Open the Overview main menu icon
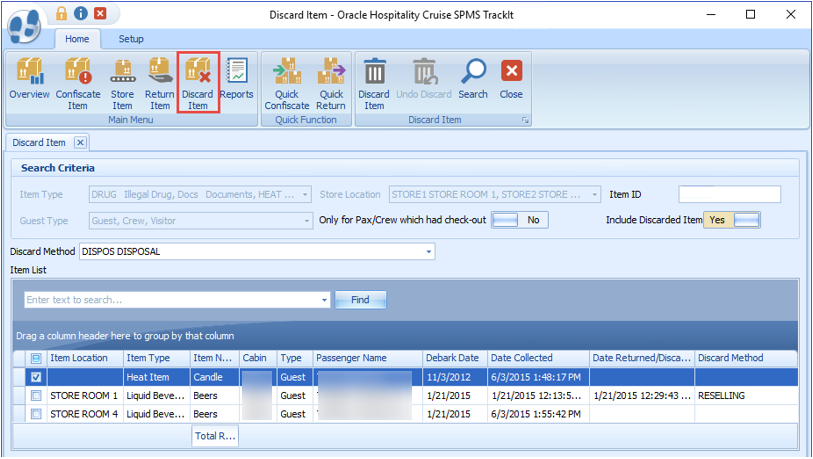Image resolution: width=813 pixels, height=459 pixels. (x=30, y=79)
